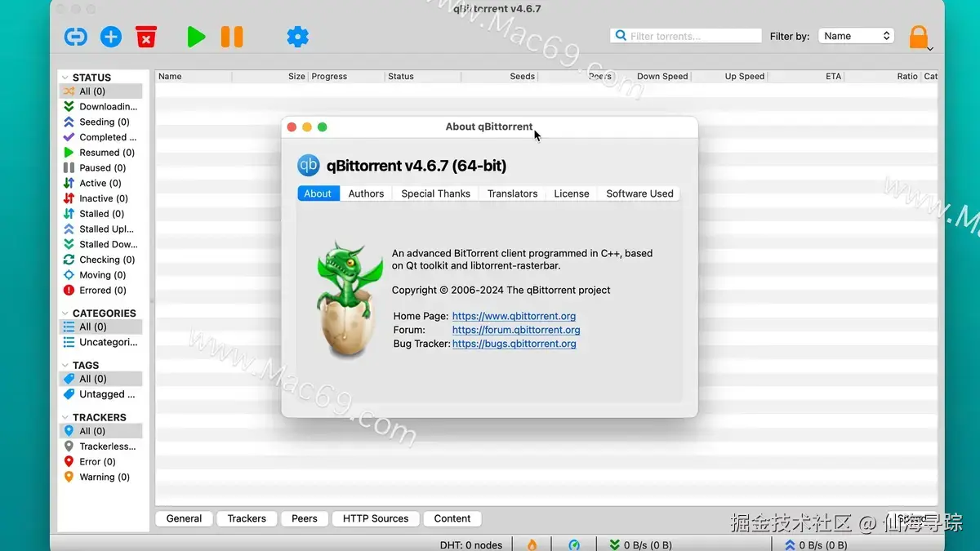Open Preferences via the blue gear icon
The height and width of the screenshot is (551, 980).
point(297,36)
